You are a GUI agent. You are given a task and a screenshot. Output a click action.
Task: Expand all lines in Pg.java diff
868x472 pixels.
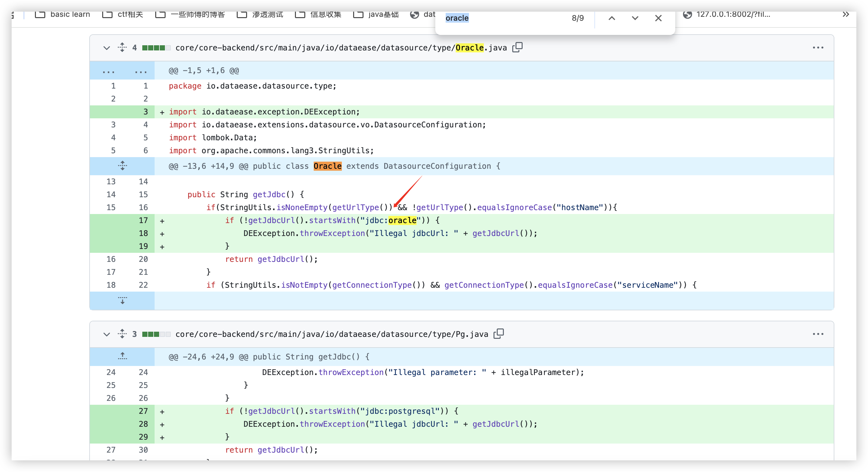coord(122,334)
